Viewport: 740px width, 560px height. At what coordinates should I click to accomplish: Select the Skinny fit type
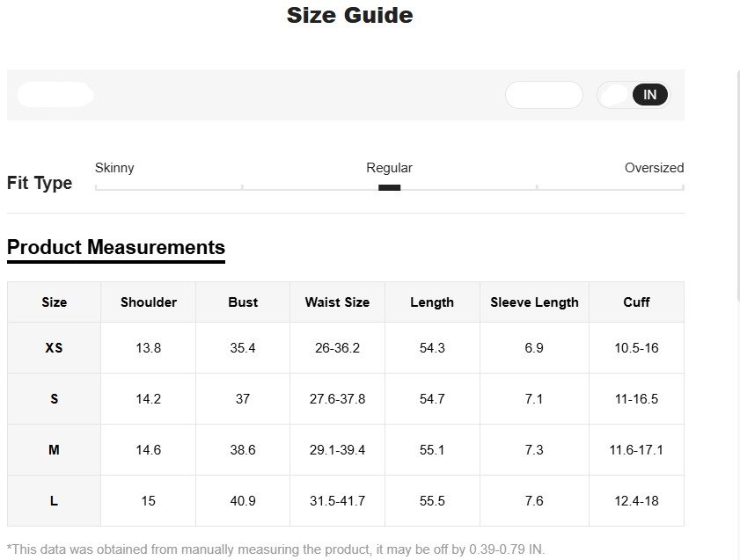pyautogui.click(x=114, y=168)
